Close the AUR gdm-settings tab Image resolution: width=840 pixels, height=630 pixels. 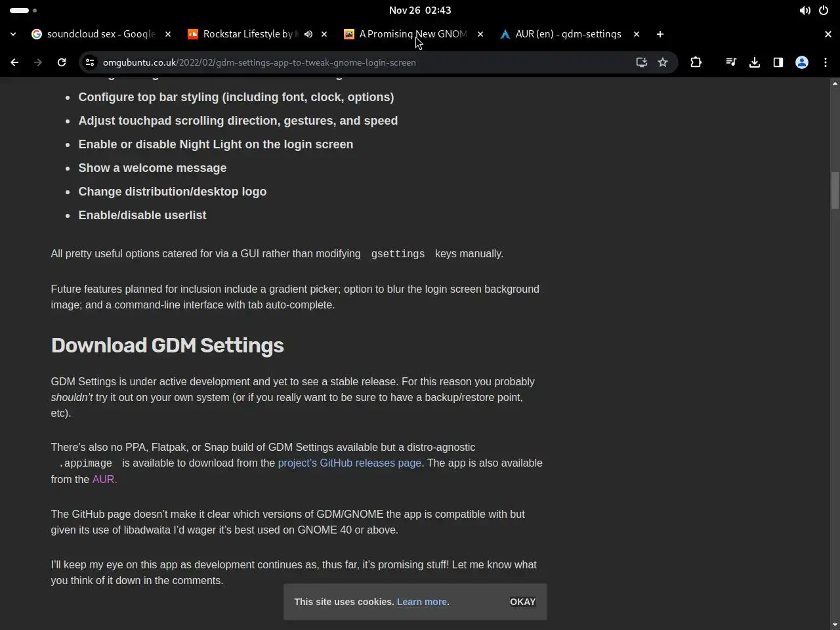pyautogui.click(x=637, y=34)
